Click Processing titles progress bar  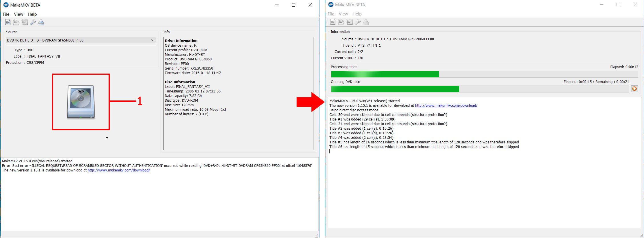tap(484, 74)
